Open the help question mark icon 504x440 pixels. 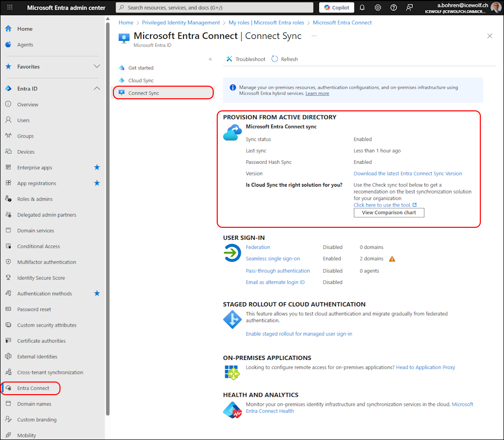pos(394,8)
